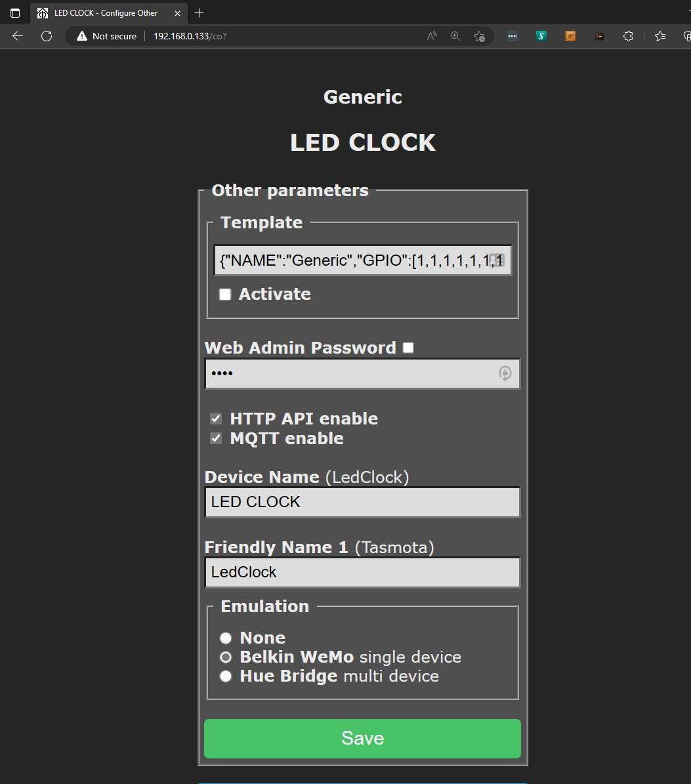Click the Tampermonkey-style orange extension icon

(x=570, y=36)
